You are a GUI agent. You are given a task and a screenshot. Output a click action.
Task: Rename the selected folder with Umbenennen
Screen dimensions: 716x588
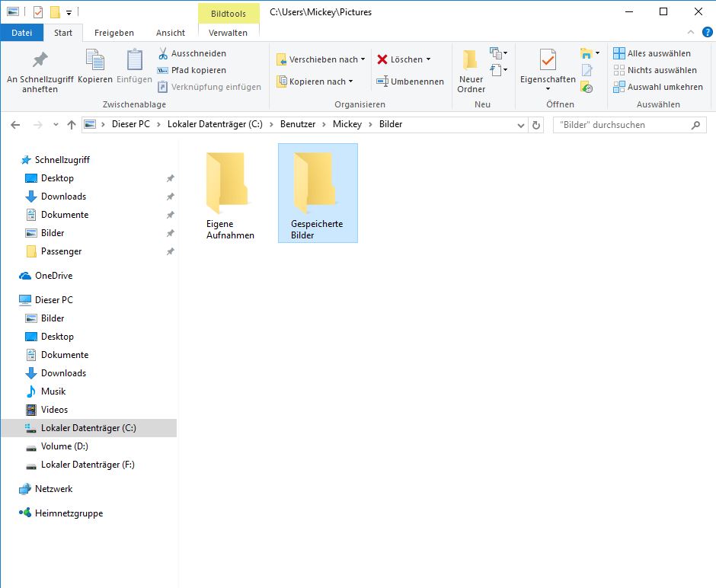tap(410, 81)
